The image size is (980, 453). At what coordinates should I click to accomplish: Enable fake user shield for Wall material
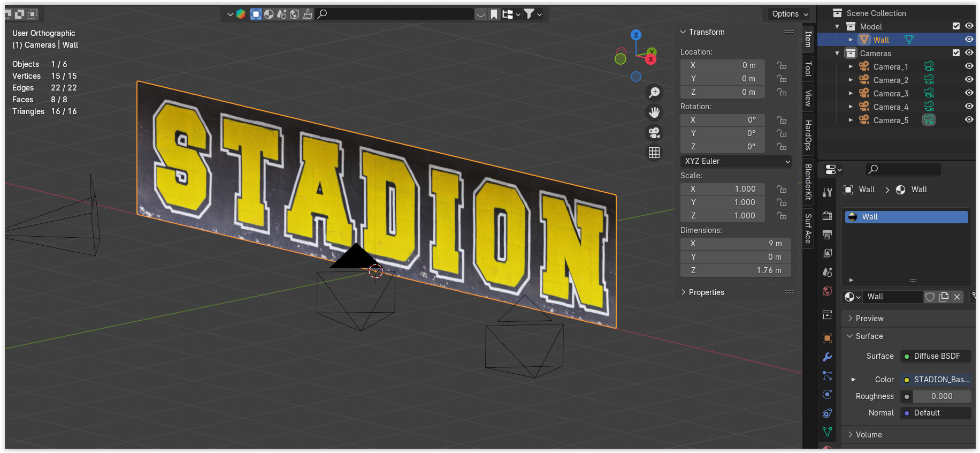(930, 297)
